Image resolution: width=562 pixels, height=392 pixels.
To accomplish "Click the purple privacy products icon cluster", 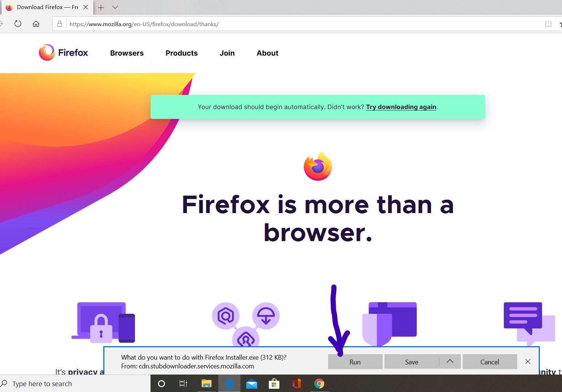I will coord(246,324).
